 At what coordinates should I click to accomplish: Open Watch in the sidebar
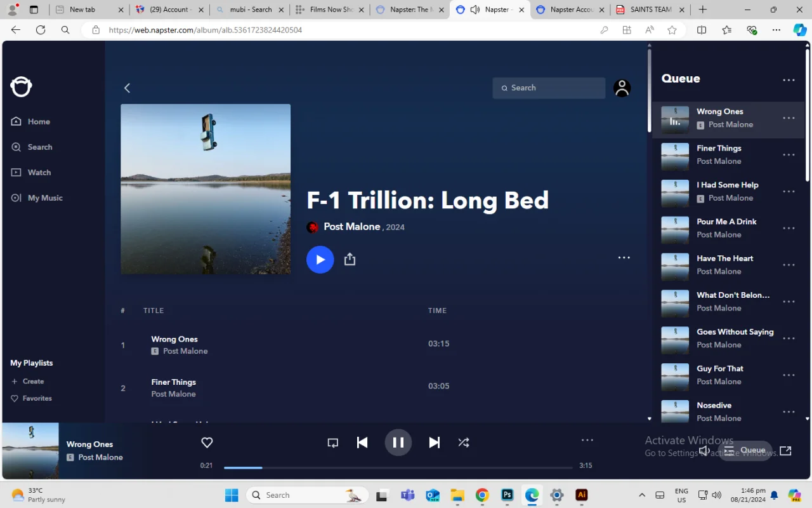tap(31, 173)
